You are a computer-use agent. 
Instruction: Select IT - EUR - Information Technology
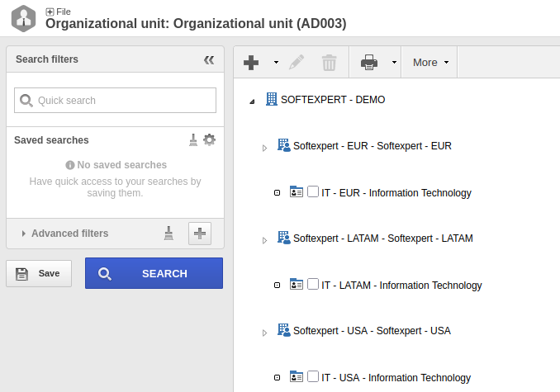coord(396,193)
